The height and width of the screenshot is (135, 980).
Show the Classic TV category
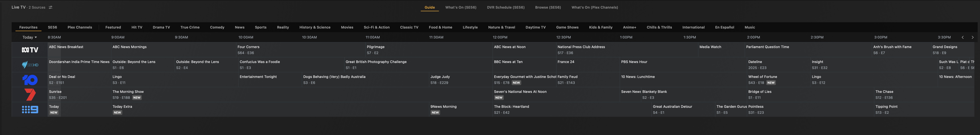[409, 27]
